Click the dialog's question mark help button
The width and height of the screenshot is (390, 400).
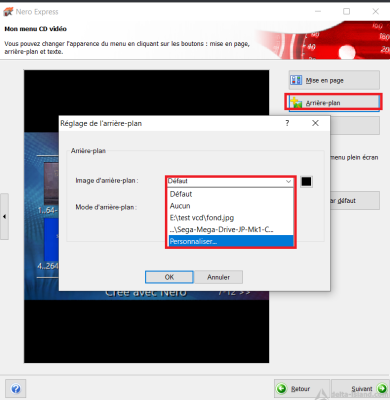click(x=287, y=123)
